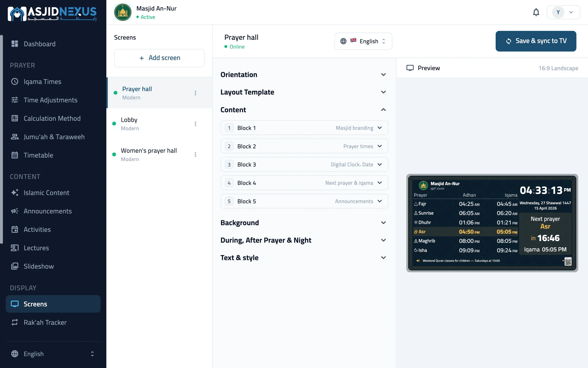The height and width of the screenshot is (368, 588).
Task: Expand Block 3 Digital Clock, Date
Action: point(304,164)
